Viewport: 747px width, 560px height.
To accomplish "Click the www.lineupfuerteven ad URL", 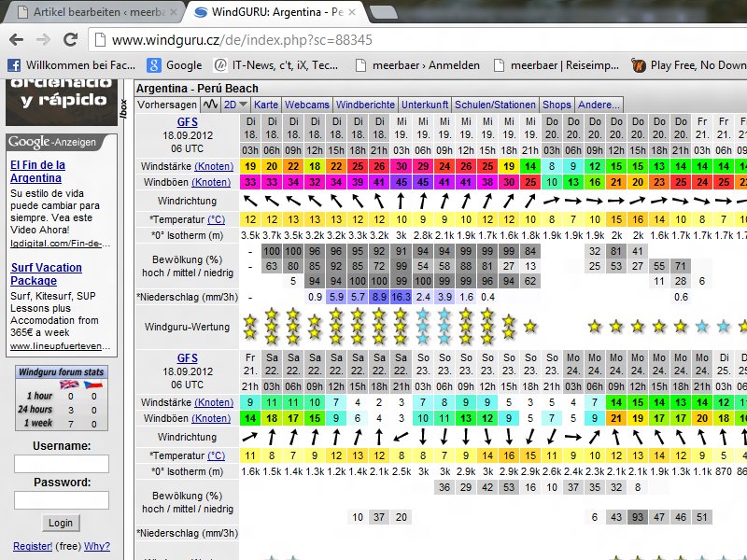I will 60,346.
